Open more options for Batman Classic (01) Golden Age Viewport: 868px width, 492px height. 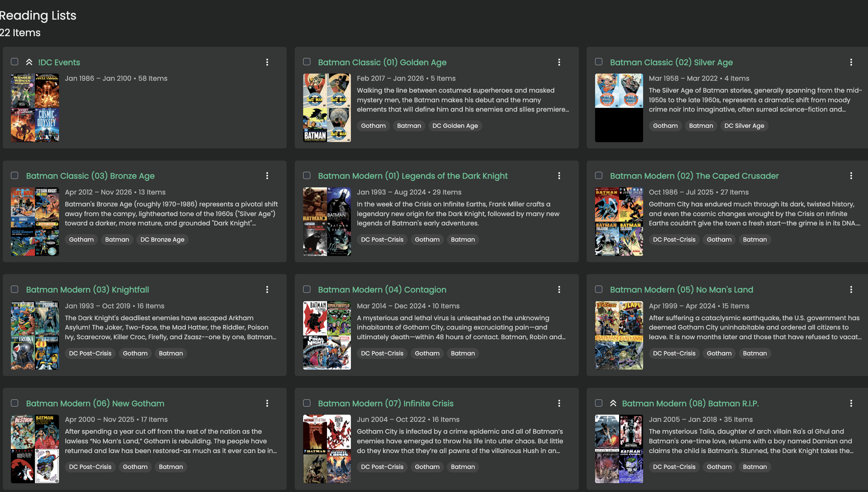559,62
